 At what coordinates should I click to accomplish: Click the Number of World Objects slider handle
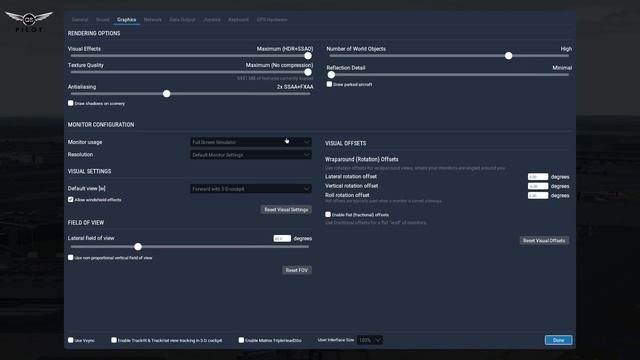coord(509,56)
